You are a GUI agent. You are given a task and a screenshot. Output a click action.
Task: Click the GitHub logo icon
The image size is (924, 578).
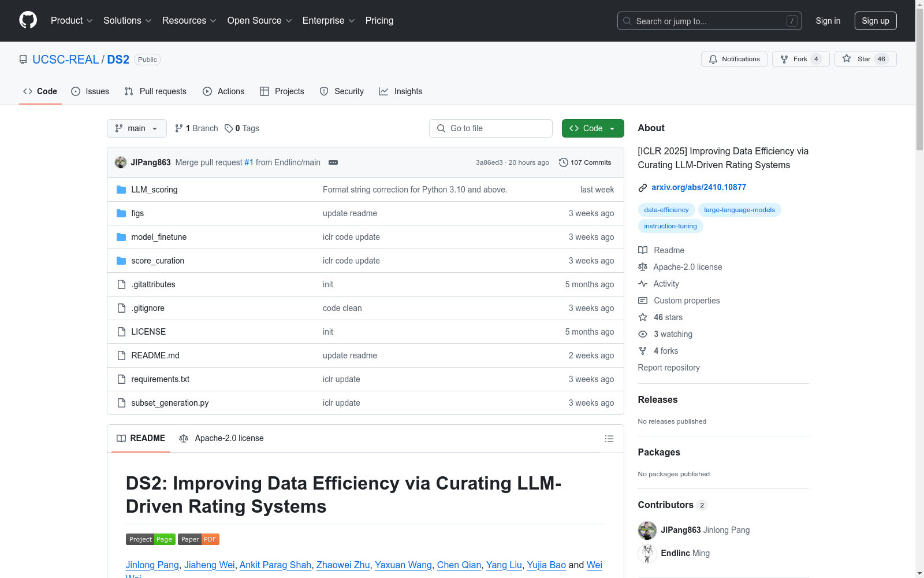tap(28, 20)
